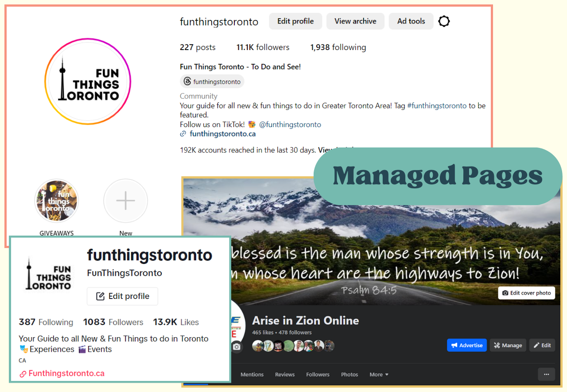Visit funthingstoronto.ca link in Instagram bio
The height and width of the screenshot is (392, 567).
(x=222, y=134)
